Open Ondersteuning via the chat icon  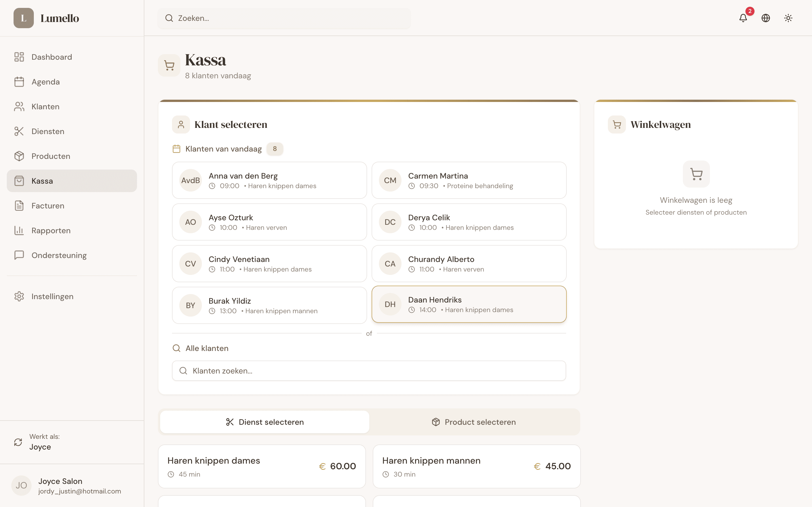coord(19,255)
